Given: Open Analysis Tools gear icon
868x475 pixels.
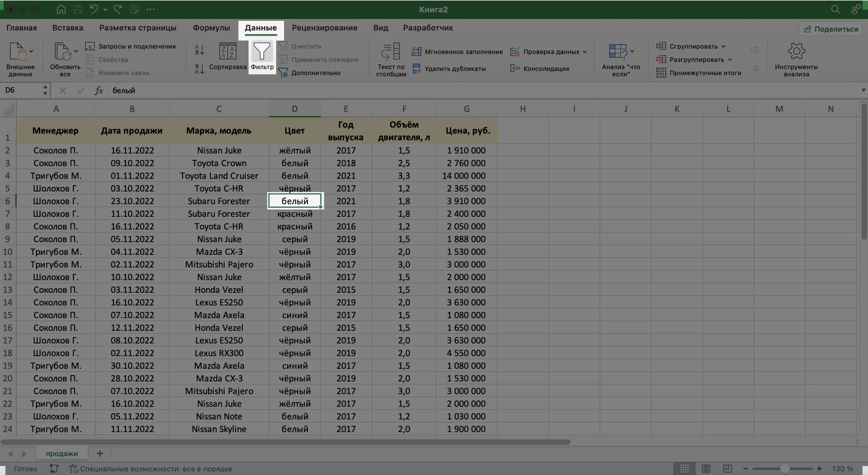Looking at the screenshot, I should (796, 52).
